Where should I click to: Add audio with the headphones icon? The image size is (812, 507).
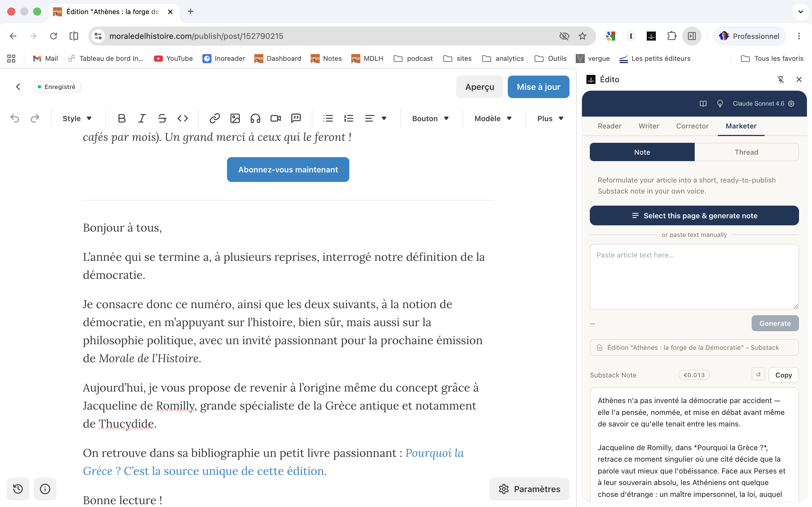[255, 118]
